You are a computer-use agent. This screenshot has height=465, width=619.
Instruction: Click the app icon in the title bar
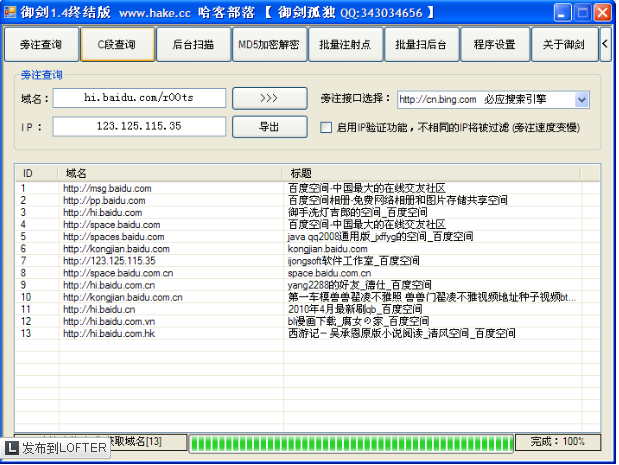[11, 12]
